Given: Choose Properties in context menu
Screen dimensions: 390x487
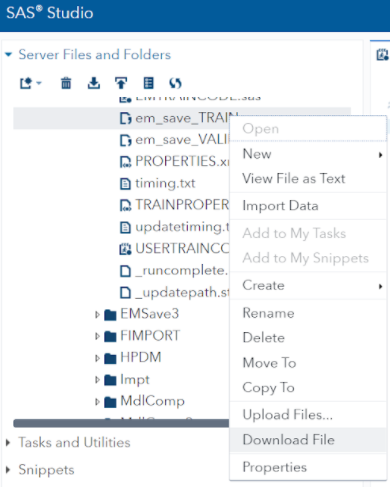Looking at the screenshot, I should (x=308, y=467).
